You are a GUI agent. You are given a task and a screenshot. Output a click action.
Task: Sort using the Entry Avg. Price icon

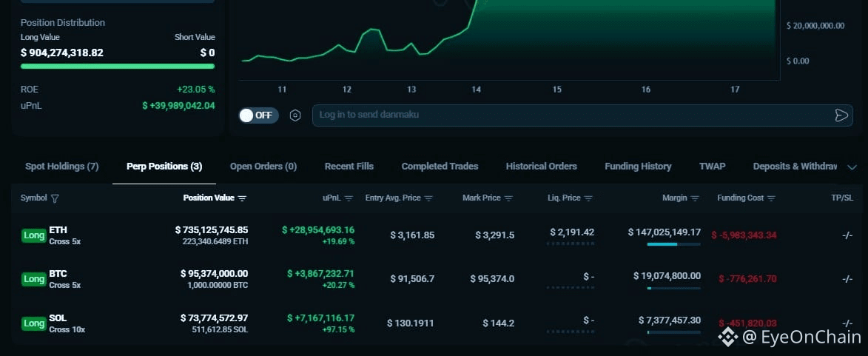(x=428, y=198)
